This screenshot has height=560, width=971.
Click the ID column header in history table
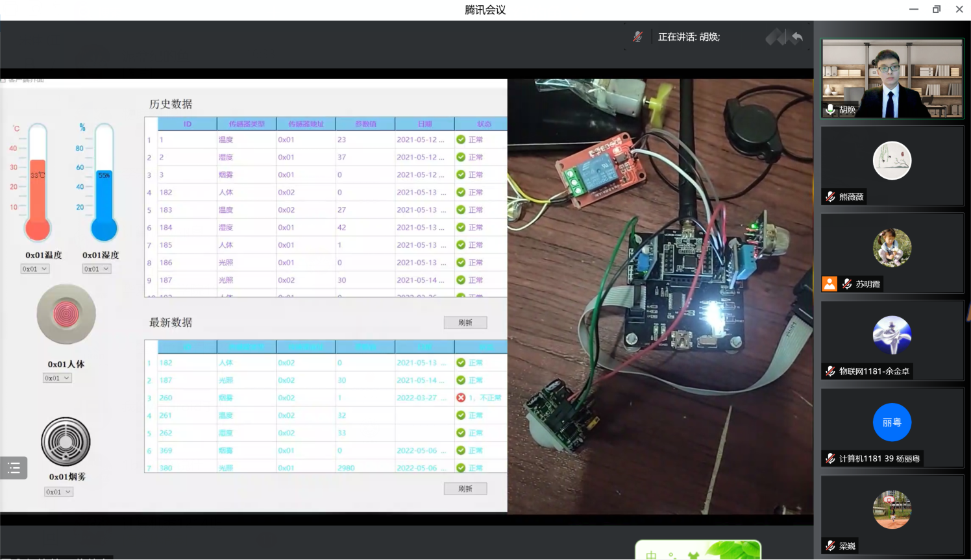(187, 124)
